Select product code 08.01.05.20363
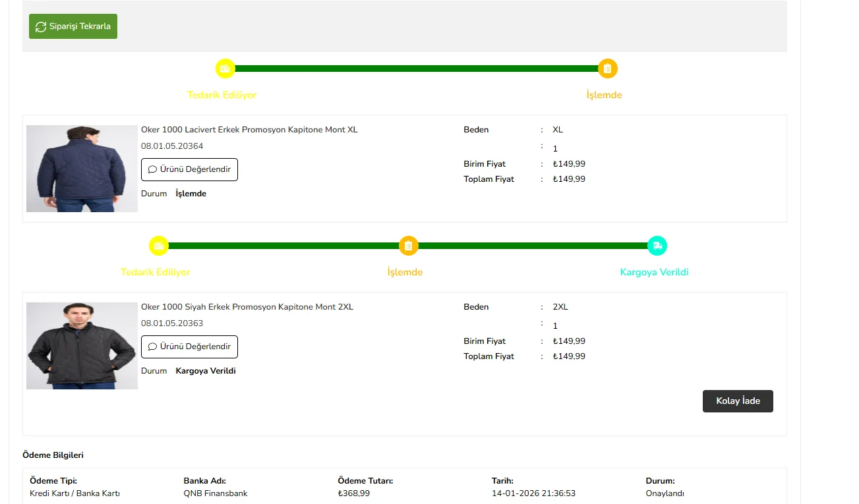Image resolution: width=859 pixels, height=504 pixels. point(172,323)
